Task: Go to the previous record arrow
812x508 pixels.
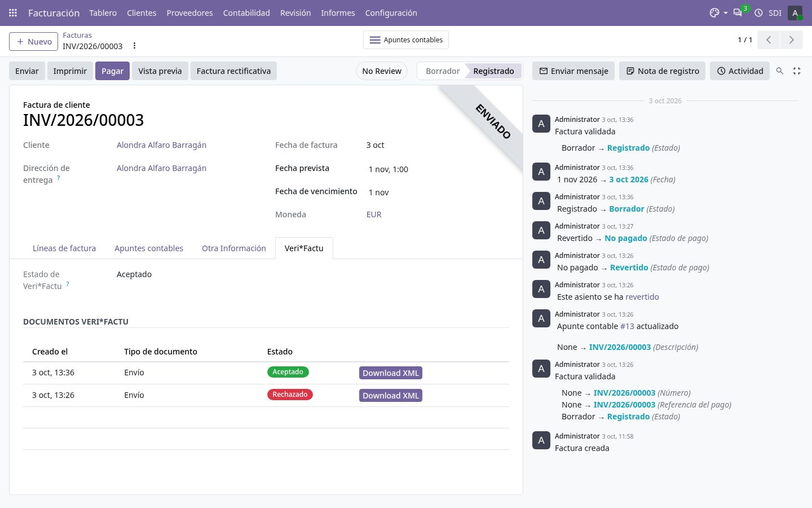Action: 769,40
